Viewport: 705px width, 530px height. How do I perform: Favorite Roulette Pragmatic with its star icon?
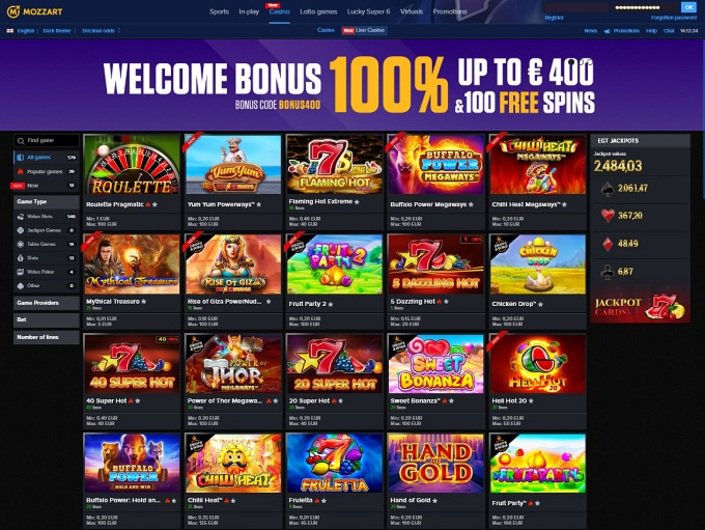155,204
